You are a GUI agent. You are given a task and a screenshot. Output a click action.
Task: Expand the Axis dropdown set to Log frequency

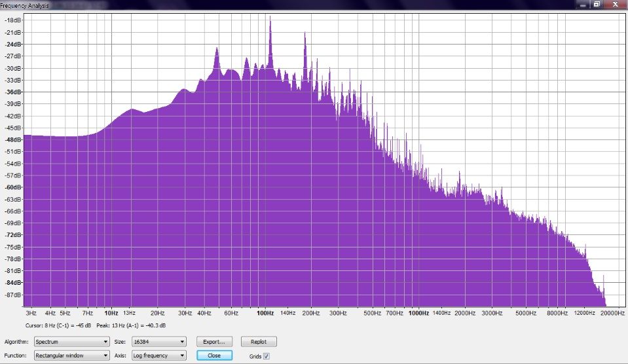pos(158,355)
